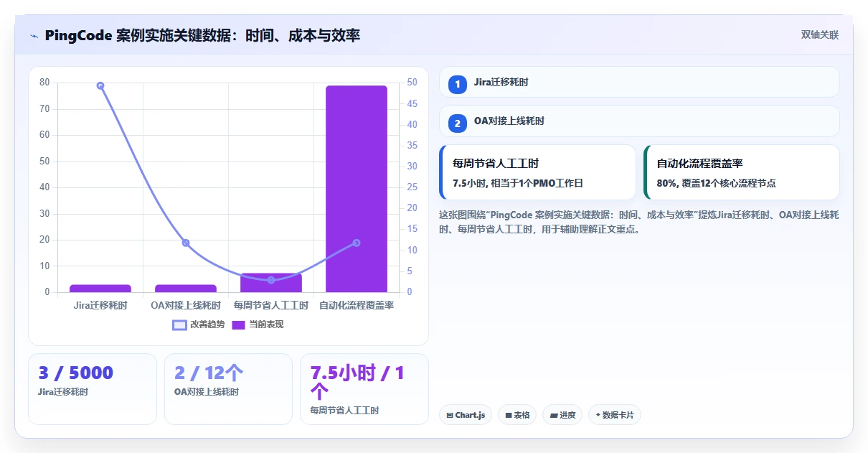Click the 表格 tag chip
The height and width of the screenshot is (453, 868).
[517, 415]
